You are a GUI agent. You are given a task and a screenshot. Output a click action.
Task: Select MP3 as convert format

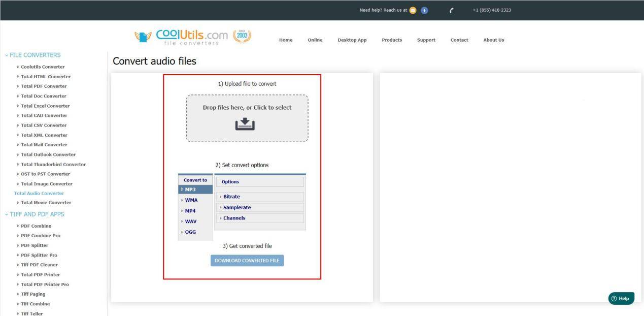coord(195,189)
